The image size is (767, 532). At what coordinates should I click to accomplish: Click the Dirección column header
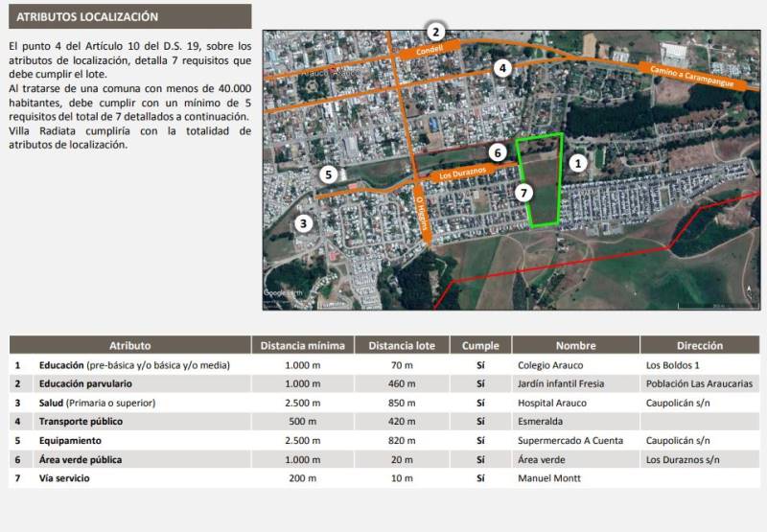(x=700, y=346)
